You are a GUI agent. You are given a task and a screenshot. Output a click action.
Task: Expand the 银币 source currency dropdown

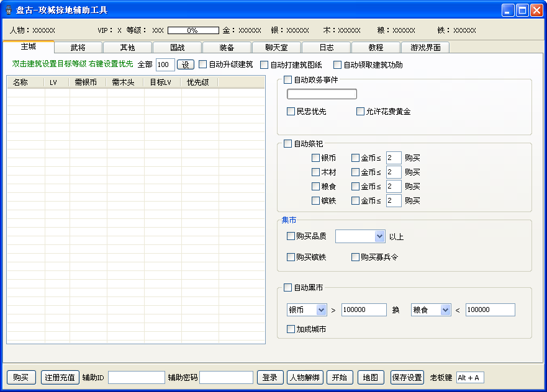point(307,310)
